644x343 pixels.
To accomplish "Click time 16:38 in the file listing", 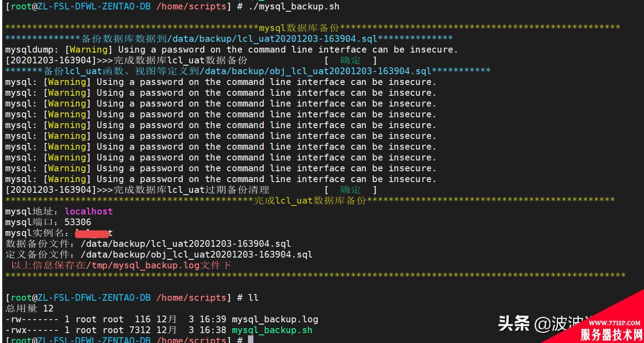I will click(x=213, y=330).
